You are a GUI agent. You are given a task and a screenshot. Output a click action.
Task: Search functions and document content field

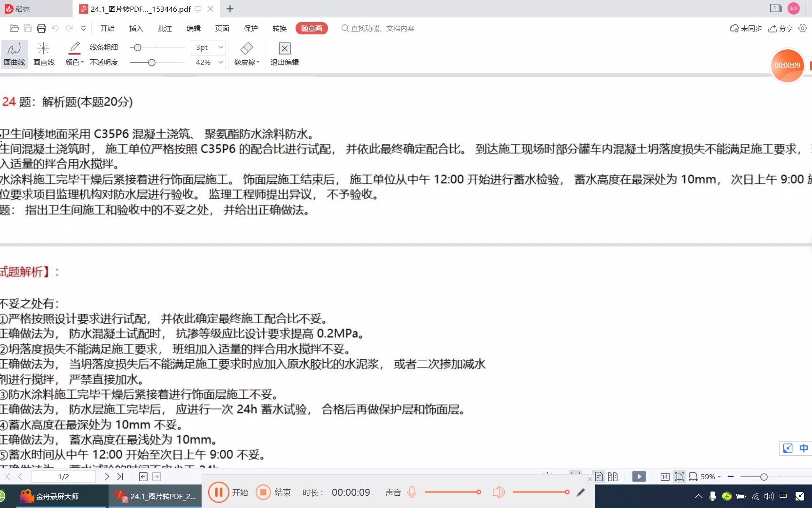pyautogui.click(x=378, y=28)
